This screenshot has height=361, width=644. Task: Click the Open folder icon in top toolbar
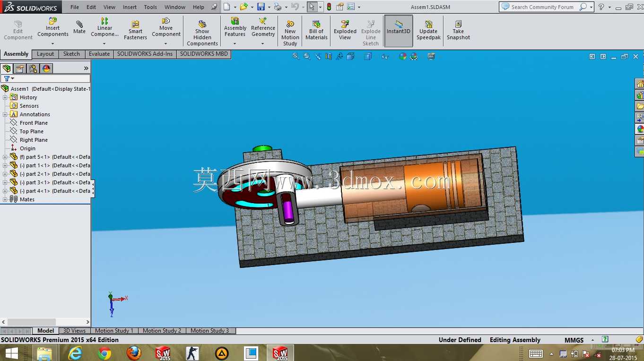coord(244,7)
